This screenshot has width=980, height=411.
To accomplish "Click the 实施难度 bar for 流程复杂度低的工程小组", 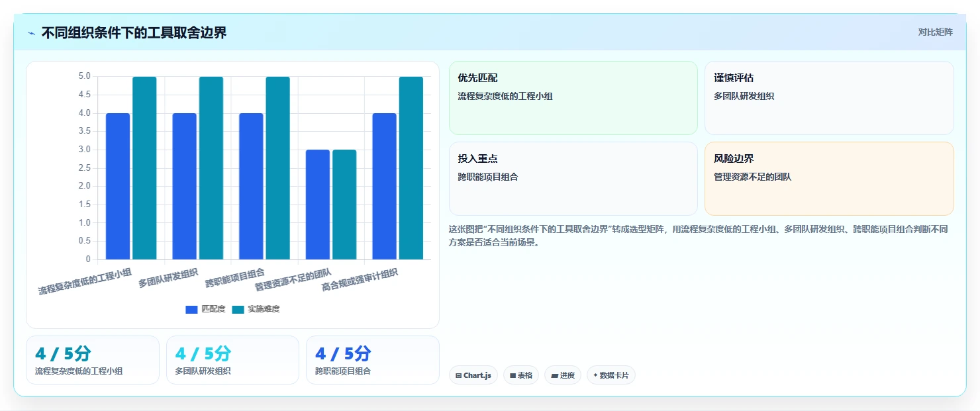I will pyautogui.click(x=144, y=168).
